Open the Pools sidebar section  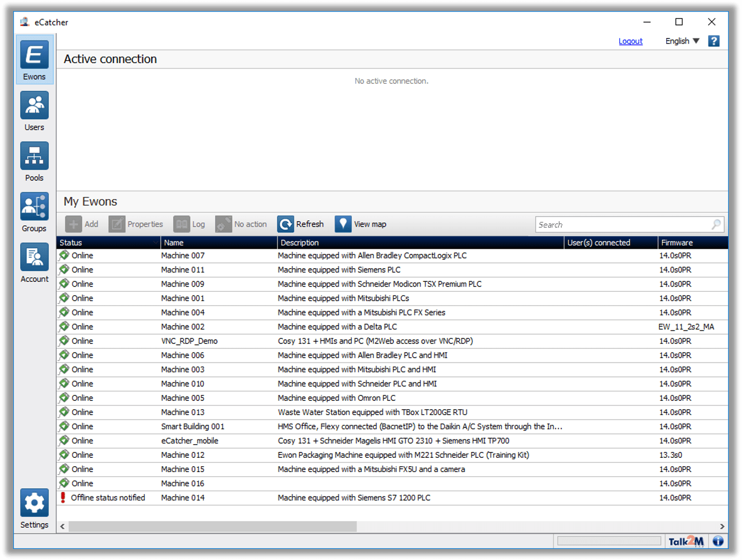click(34, 161)
